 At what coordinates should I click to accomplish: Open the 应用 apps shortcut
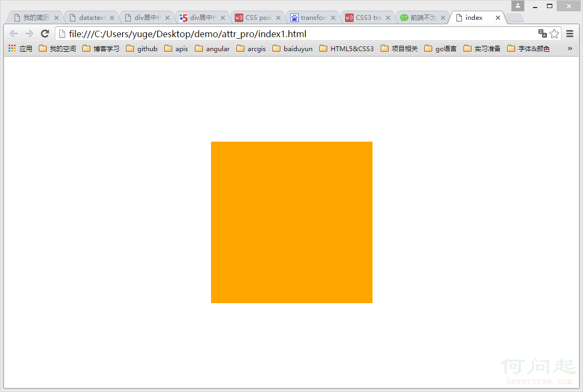[20, 49]
